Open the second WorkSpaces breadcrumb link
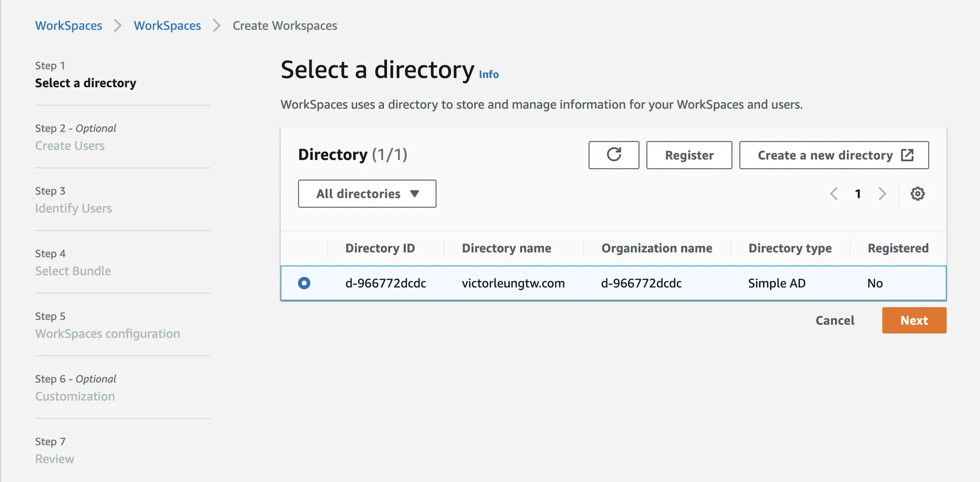Screen dimensions: 980x482 pos(167,26)
